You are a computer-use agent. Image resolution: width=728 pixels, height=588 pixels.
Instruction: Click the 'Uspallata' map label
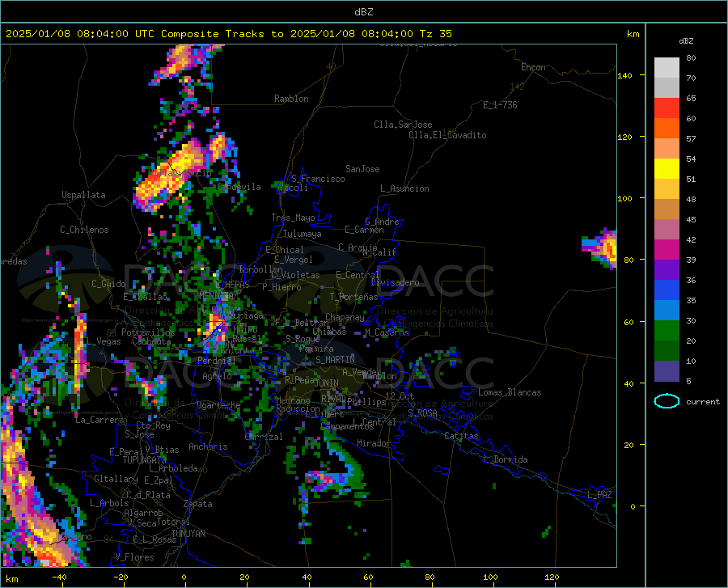pyautogui.click(x=83, y=195)
